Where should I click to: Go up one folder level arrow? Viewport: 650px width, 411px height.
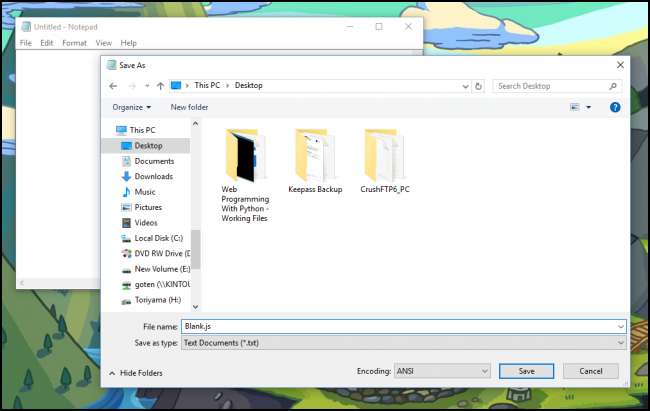[x=160, y=86]
